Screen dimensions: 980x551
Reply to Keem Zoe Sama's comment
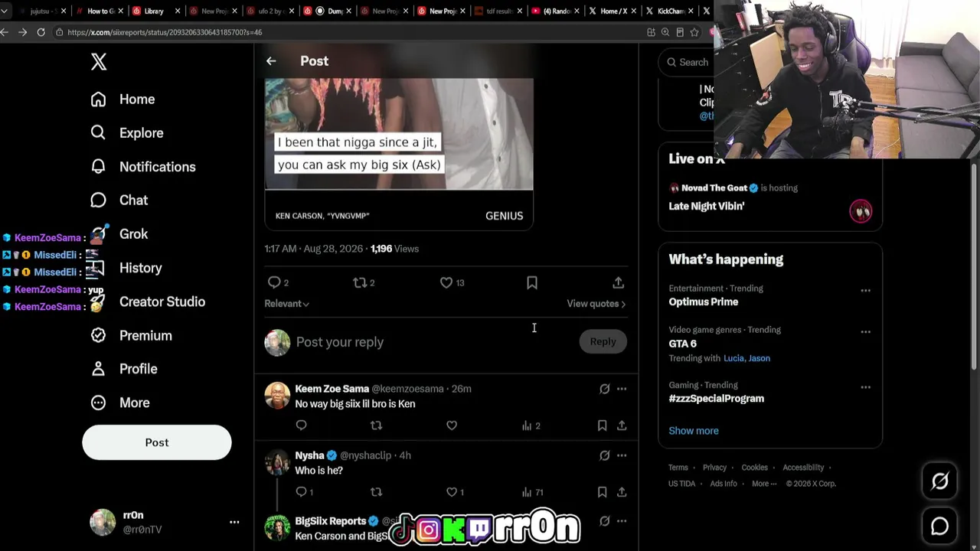(x=301, y=425)
